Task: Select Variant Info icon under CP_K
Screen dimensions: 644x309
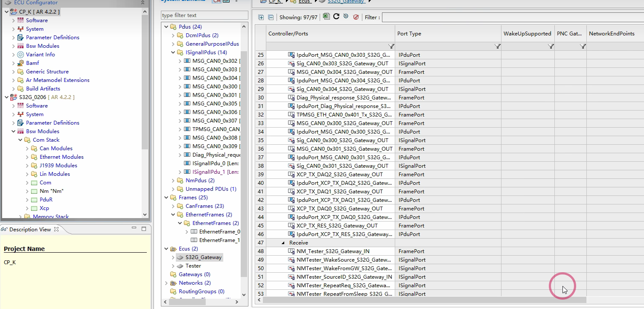Action: 20,55
